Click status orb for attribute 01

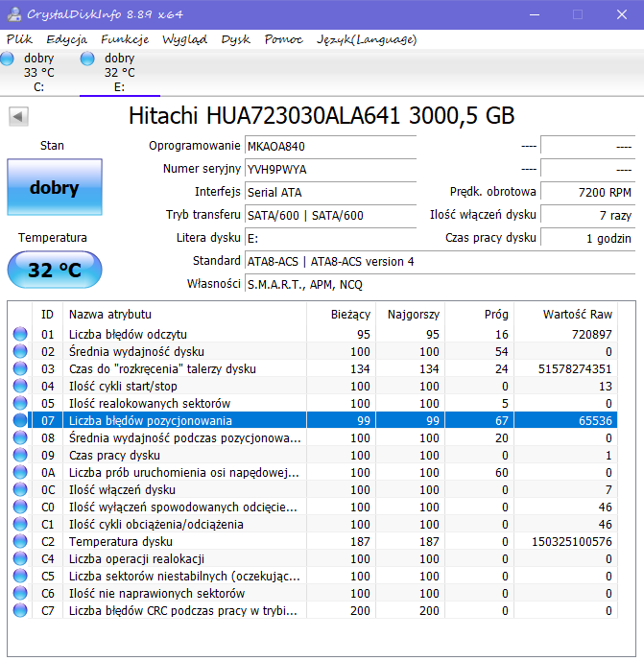[x=20, y=334]
